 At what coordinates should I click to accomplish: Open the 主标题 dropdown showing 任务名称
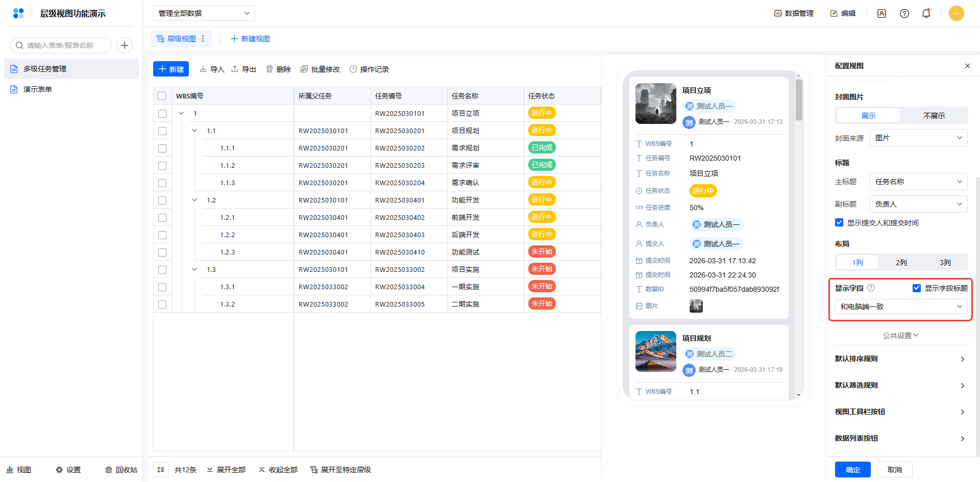[918, 182]
